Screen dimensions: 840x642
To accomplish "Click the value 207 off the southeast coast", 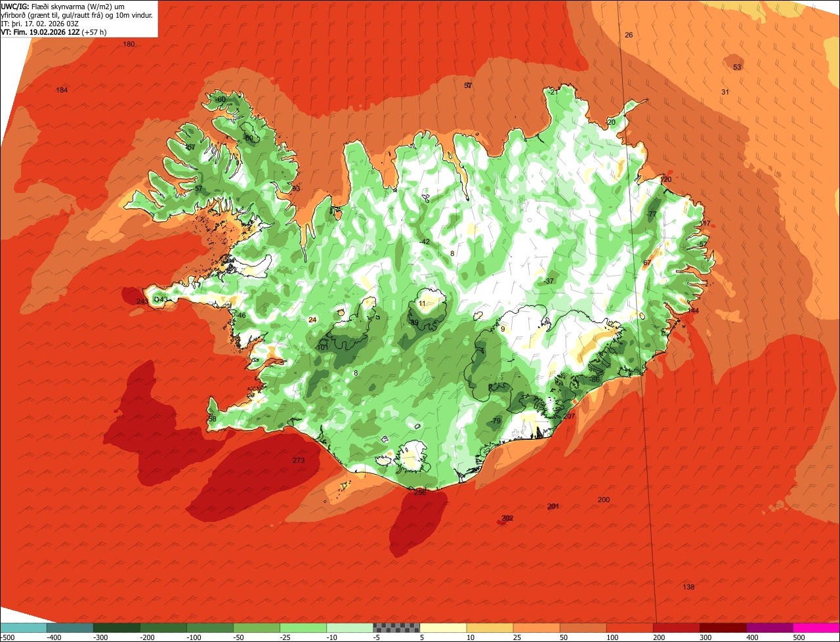I will pos(569,416).
